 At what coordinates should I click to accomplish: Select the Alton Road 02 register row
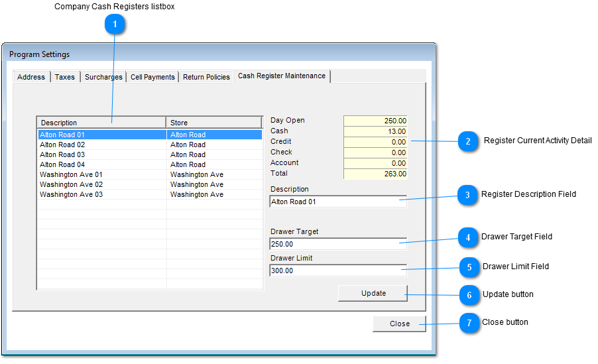pos(150,145)
